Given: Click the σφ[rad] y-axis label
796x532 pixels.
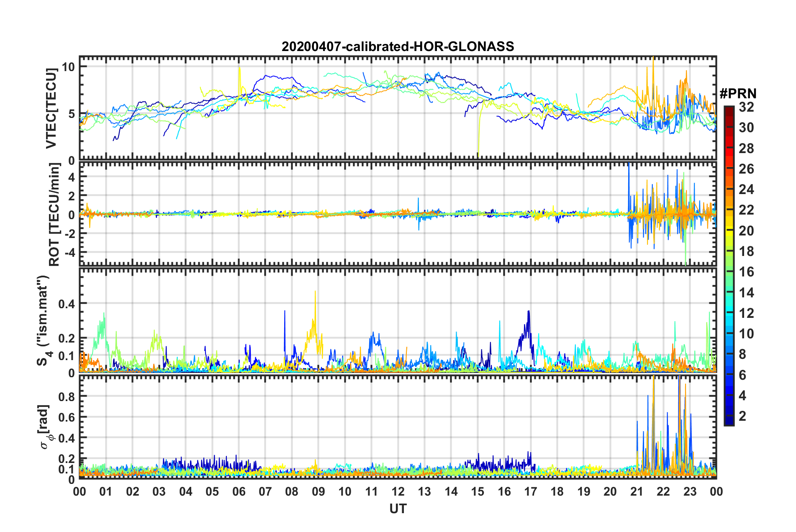Looking at the screenshot, I should pyautogui.click(x=44, y=427).
